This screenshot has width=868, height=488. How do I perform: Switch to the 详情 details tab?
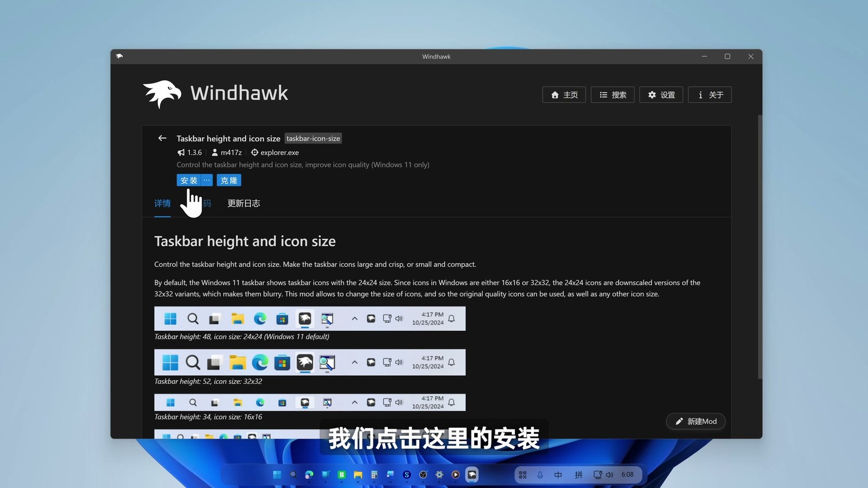162,203
